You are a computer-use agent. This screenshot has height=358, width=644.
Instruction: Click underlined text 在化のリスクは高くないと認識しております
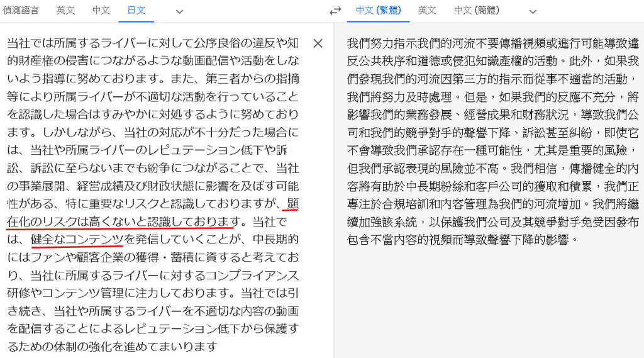[124, 221]
